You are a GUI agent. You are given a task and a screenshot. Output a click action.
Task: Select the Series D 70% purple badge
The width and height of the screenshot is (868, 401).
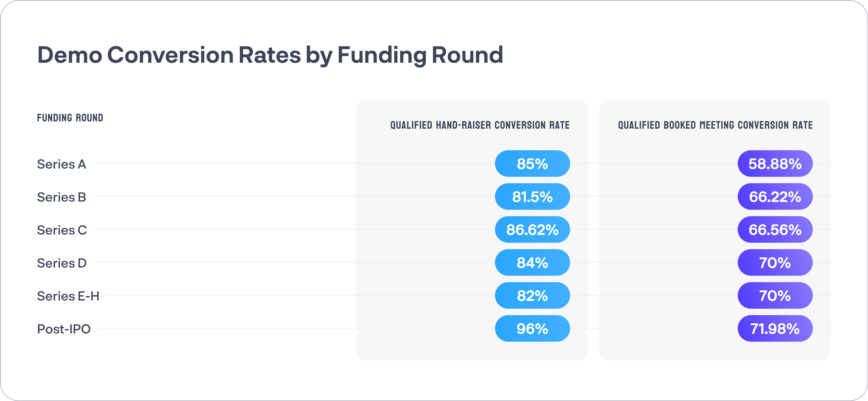point(775,262)
